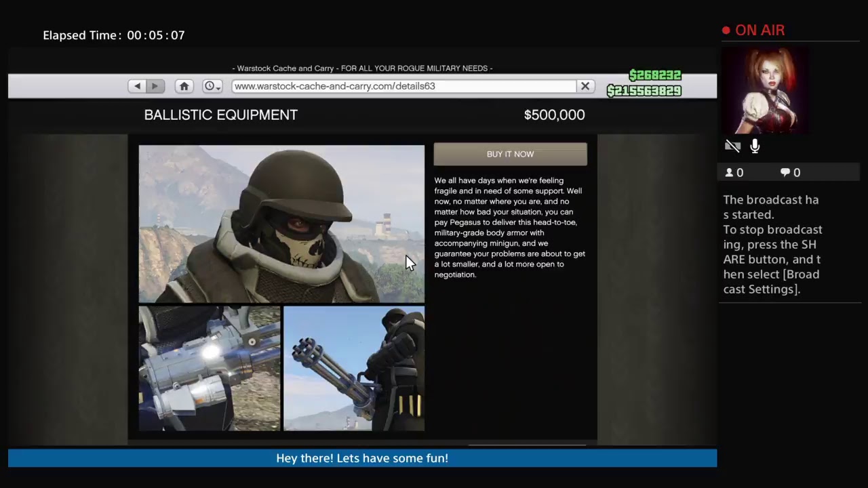Open the browser home page icon
Image resolution: width=868 pixels, height=488 pixels.
pyautogui.click(x=184, y=86)
